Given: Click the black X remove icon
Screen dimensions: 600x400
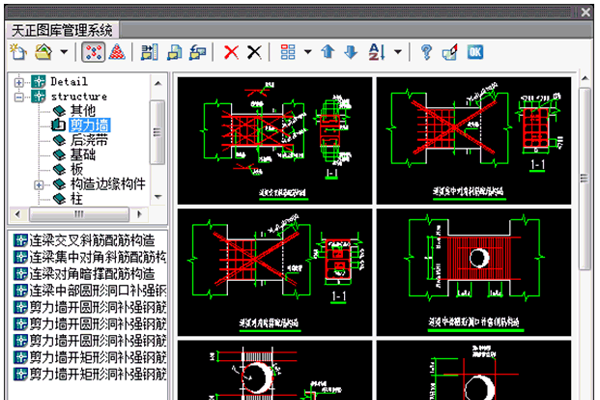Looking at the screenshot, I should tap(254, 52).
